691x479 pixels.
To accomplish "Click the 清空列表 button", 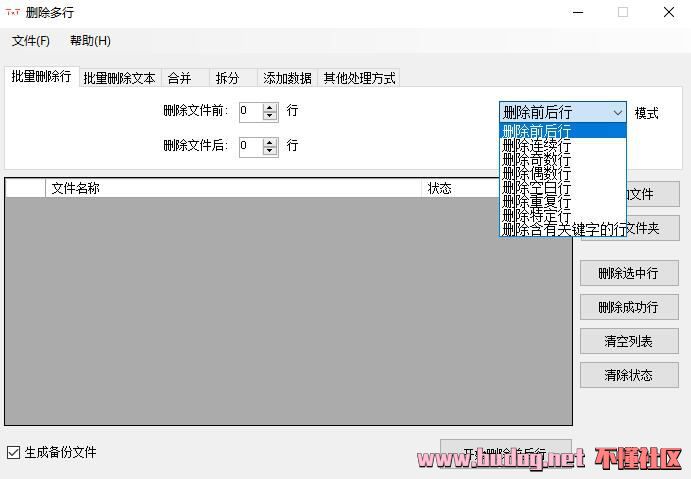I will pyautogui.click(x=629, y=341).
